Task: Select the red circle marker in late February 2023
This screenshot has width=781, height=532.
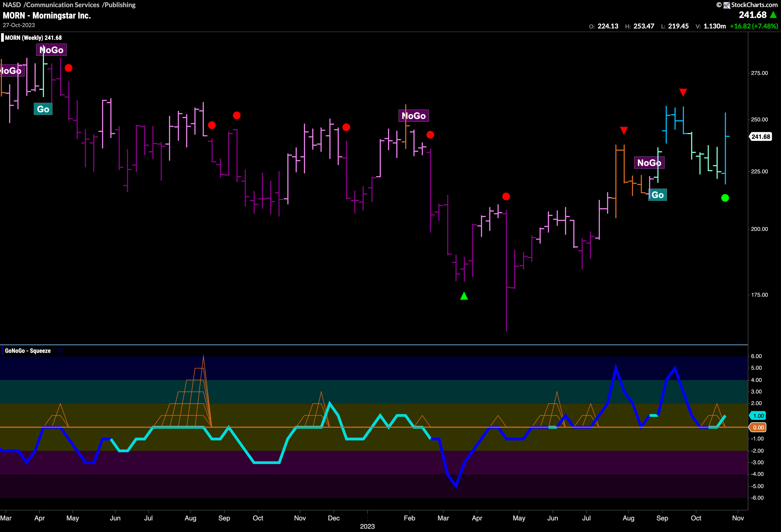Action: (430, 135)
